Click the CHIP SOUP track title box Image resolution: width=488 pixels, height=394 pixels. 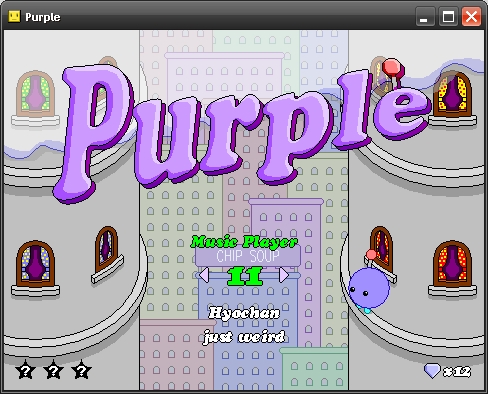point(248,256)
